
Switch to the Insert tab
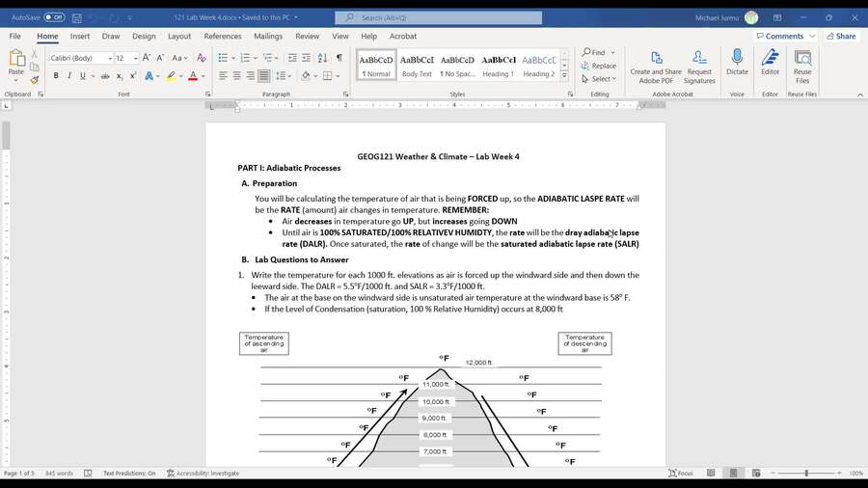[80, 36]
